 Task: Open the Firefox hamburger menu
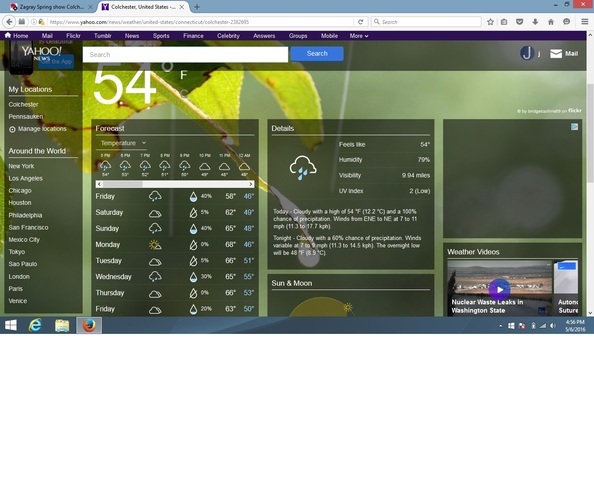tap(585, 22)
